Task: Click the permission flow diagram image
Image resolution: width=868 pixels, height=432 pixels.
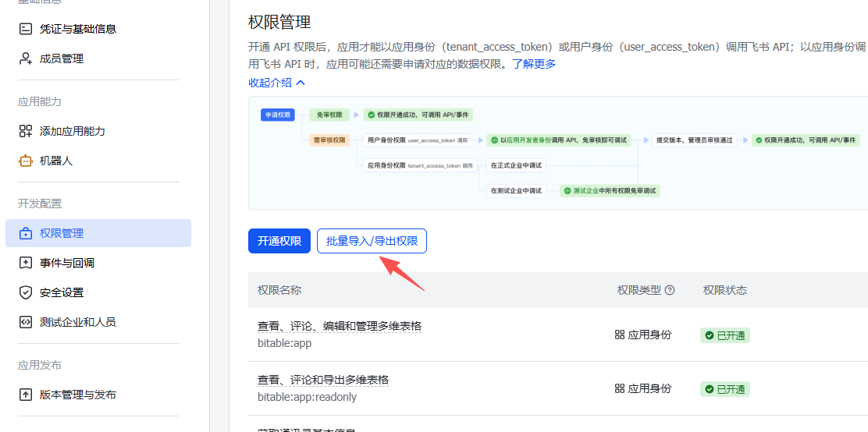Action: [557, 153]
